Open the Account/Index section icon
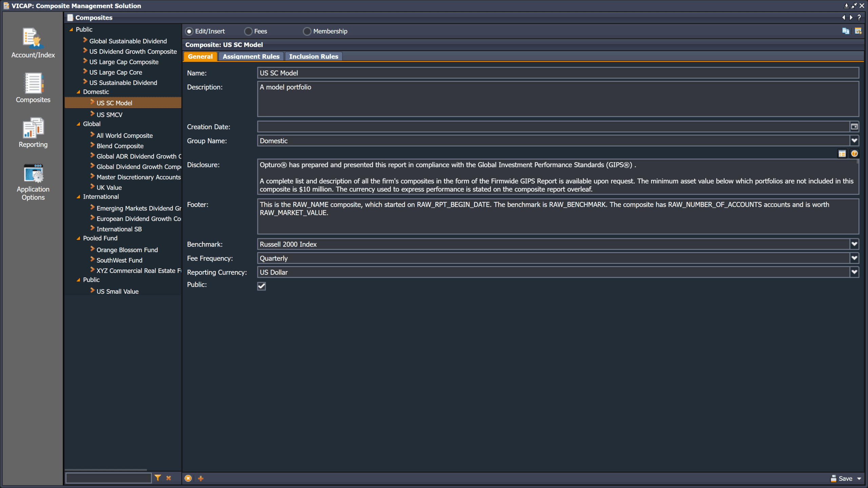The image size is (868, 488). (x=33, y=38)
